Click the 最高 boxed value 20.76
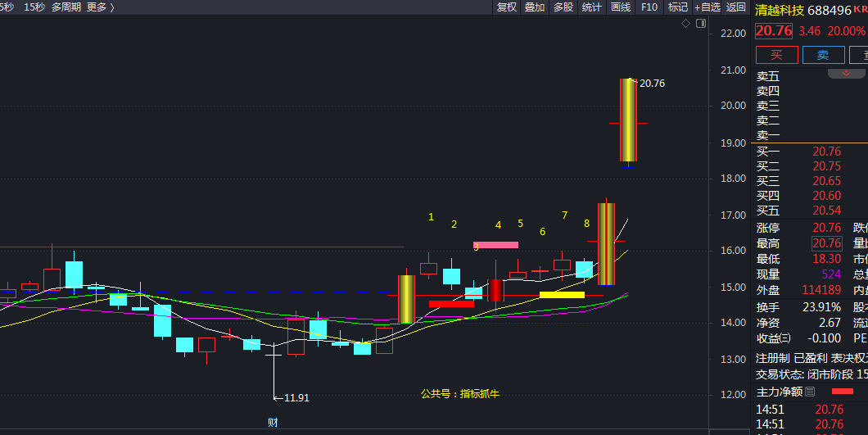The image size is (868, 435). click(x=826, y=243)
